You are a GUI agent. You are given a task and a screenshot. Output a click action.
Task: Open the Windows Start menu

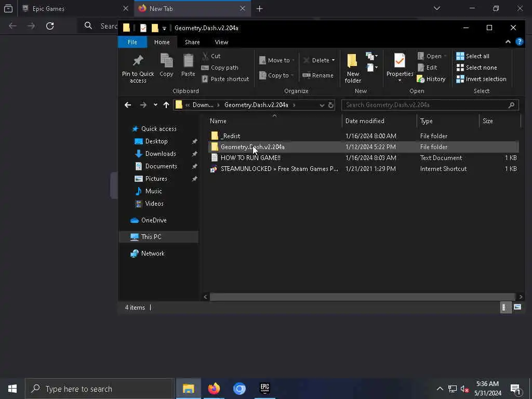coord(12,389)
